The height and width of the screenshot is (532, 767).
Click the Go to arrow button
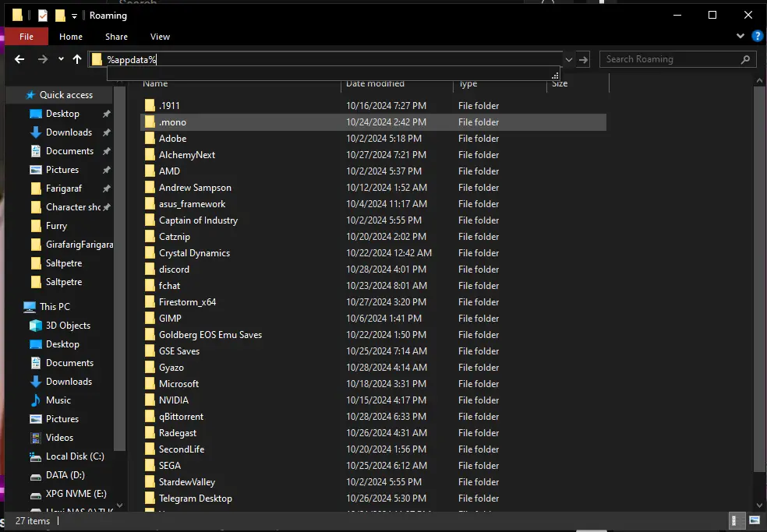point(583,60)
